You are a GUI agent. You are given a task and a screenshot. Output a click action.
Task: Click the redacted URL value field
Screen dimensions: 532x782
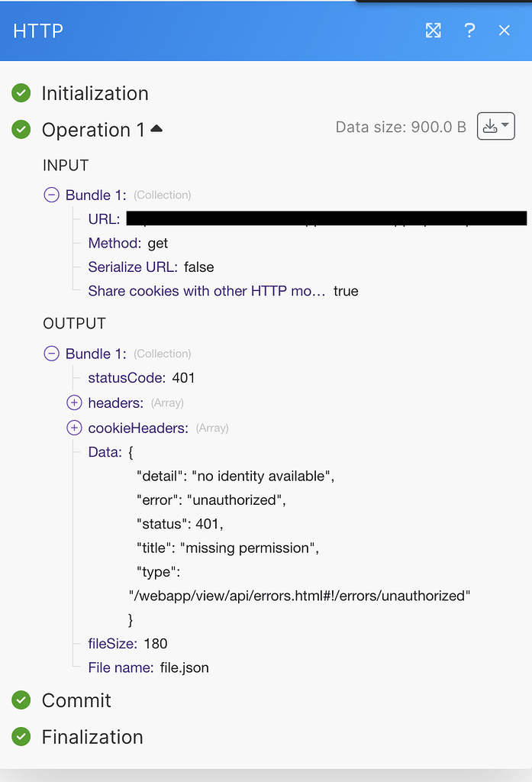coord(321,218)
